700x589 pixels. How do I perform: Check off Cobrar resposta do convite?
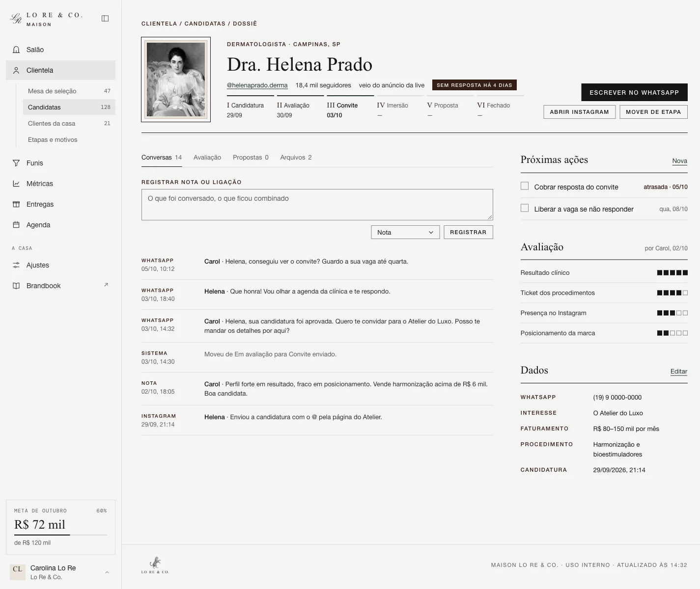[x=525, y=186]
